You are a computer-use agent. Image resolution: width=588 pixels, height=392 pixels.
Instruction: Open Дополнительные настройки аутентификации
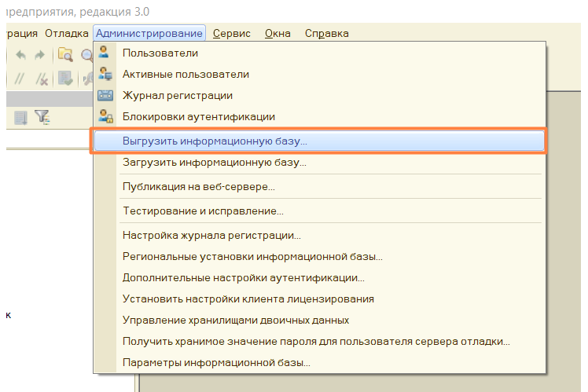[319, 277]
